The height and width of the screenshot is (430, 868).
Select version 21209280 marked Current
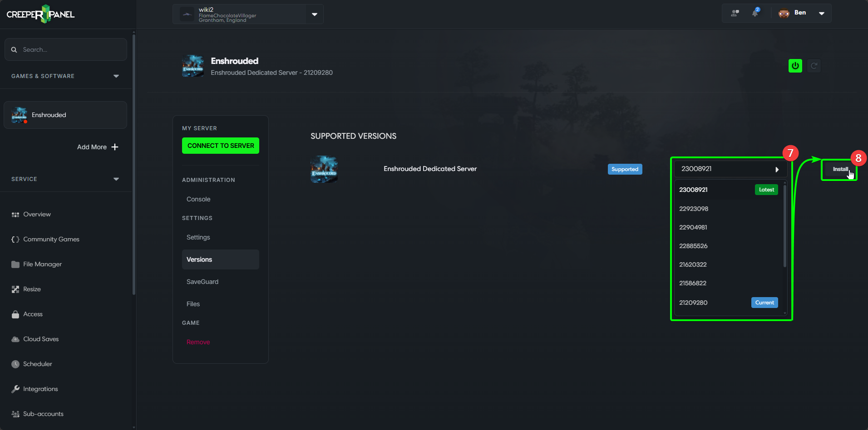coord(729,303)
